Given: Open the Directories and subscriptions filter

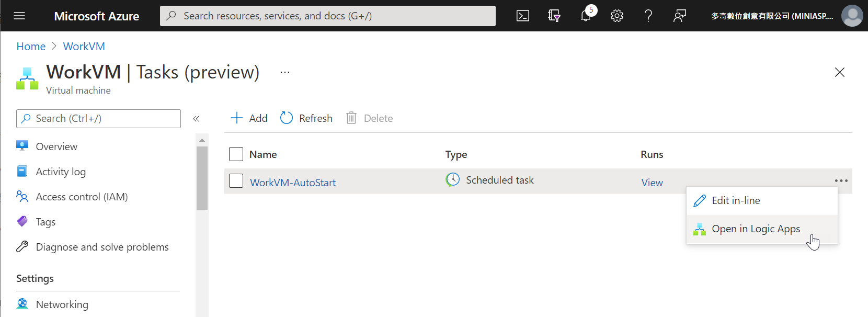Looking at the screenshot, I should coord(554,16).
